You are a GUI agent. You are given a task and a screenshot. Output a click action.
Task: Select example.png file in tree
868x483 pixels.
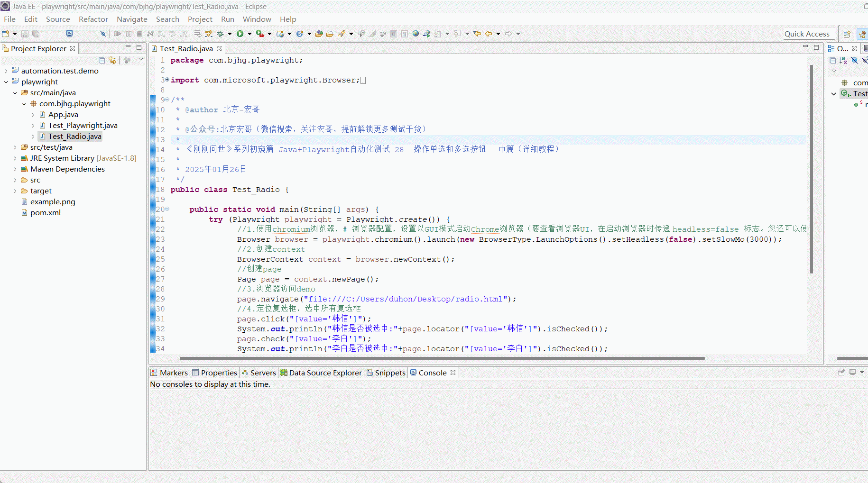(53, 202)
